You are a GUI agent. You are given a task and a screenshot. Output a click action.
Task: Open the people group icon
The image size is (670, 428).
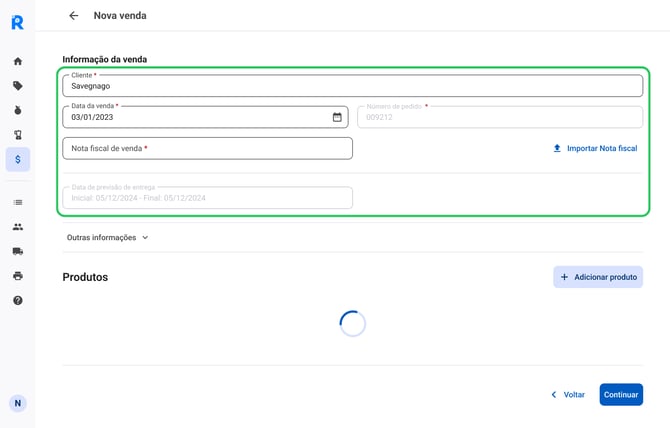(x=18, y=227)
